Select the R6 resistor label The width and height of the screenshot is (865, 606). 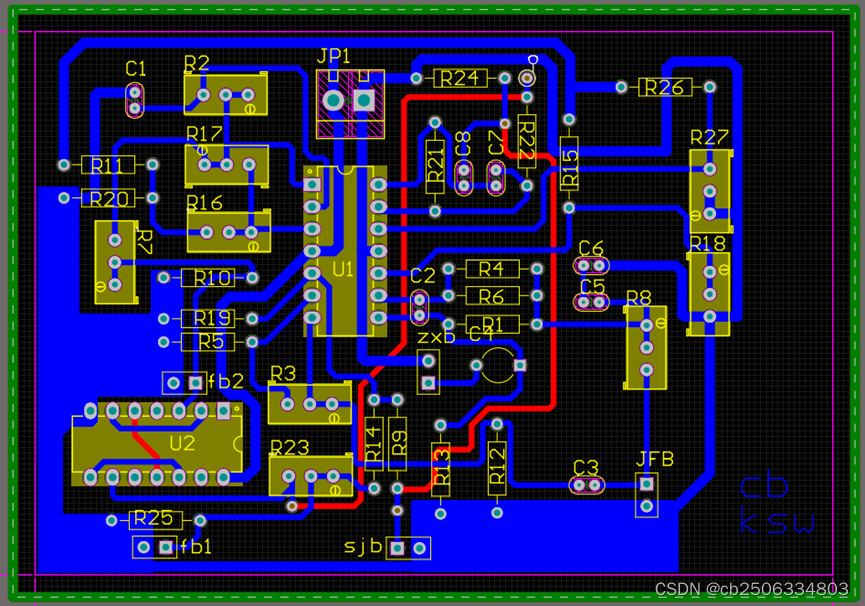493,296
